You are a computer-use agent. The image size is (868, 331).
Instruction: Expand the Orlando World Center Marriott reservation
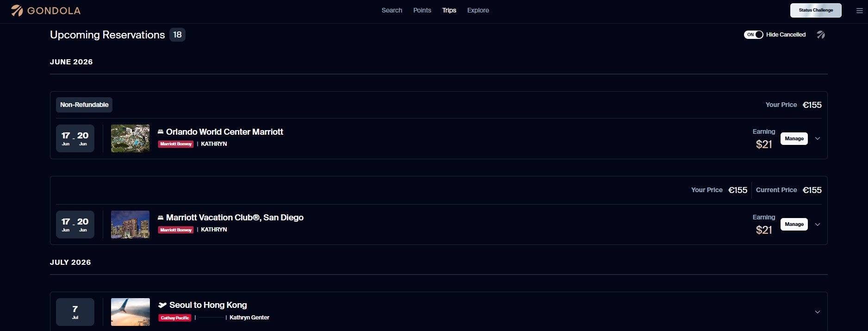pyautogui.click(x=818, y=138)
